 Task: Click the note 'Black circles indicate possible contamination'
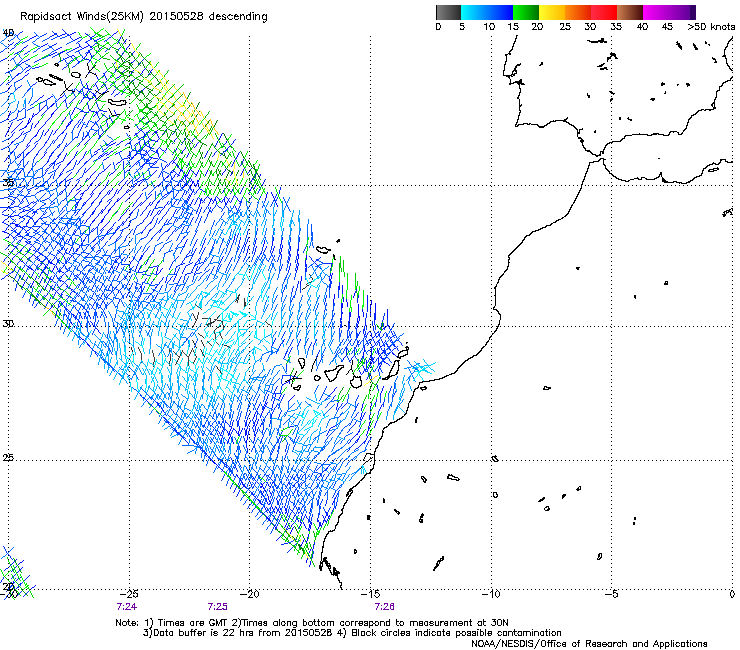456,633
